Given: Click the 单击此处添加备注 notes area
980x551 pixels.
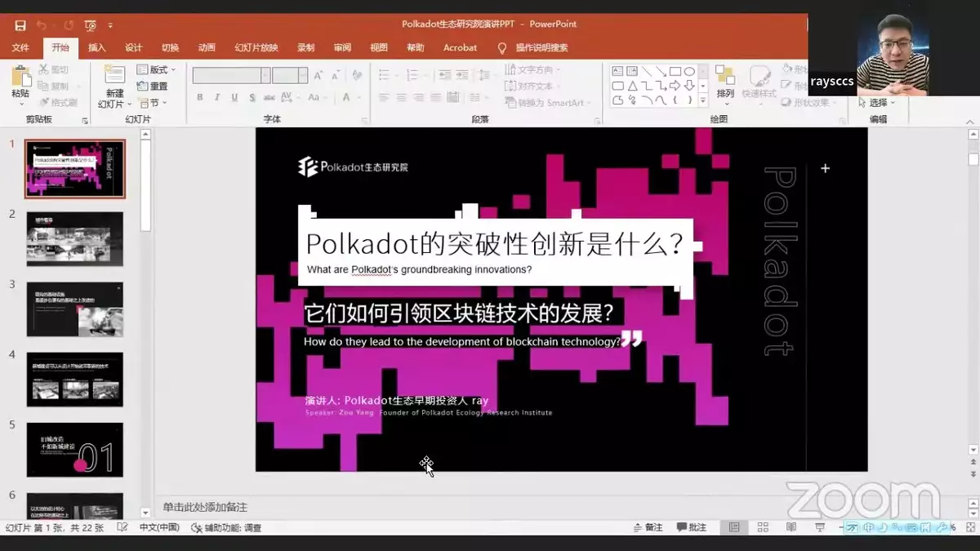Looking at the screenshot, I should click(205, 507).
